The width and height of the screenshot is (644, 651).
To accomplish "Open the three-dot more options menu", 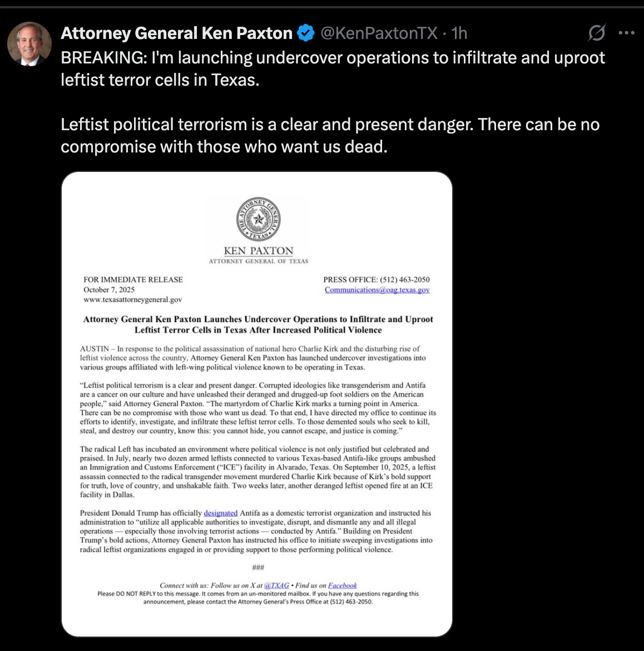I will pyautogui.click(x=626, y=33).
